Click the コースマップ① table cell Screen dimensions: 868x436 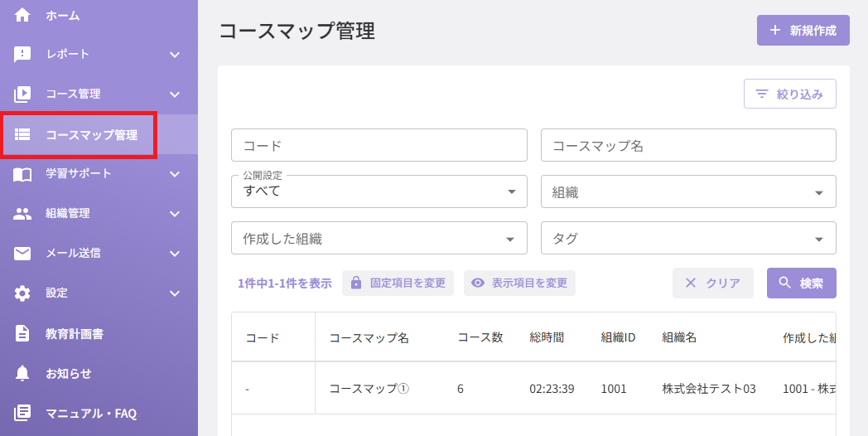coord(369,389)
